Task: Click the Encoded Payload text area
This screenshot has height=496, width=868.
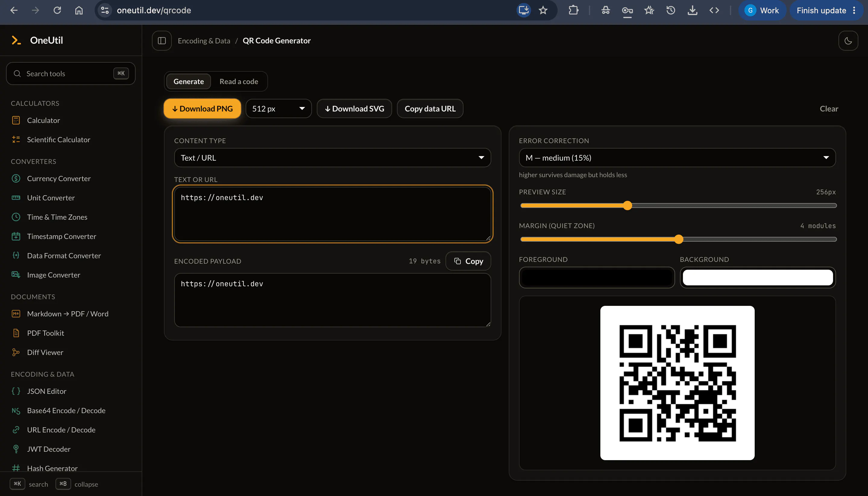Action: pos(332,300)
